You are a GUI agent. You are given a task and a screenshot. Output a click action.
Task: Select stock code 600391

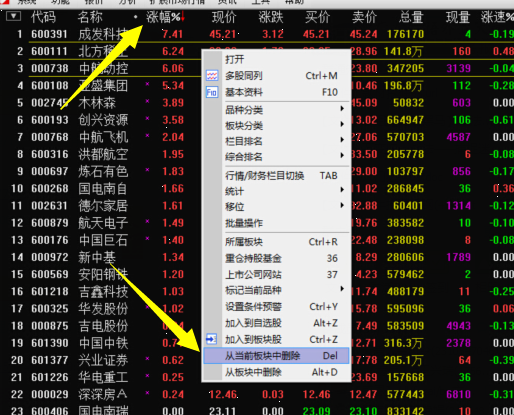[49, 34]
